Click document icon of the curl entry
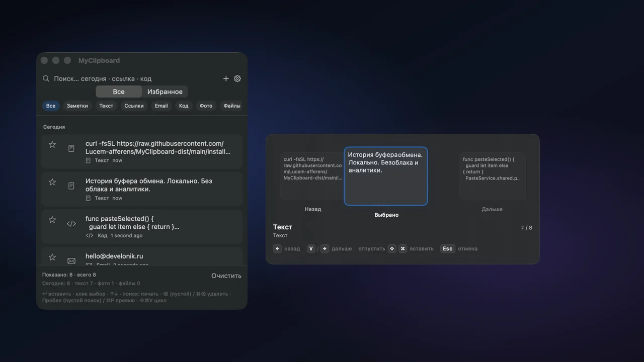Viewport: 644px width, 362px height. click(x=71, y=149)
